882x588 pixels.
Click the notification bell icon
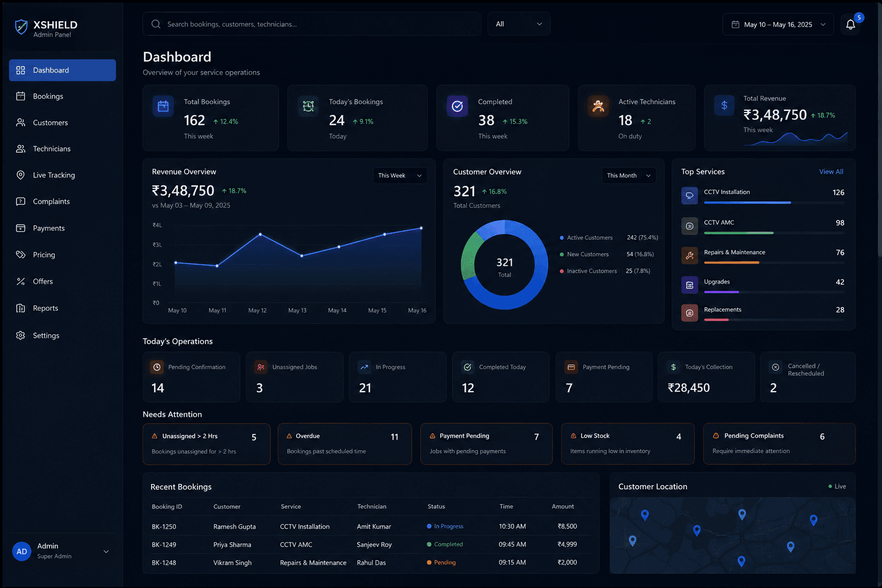tap(850, 25)
